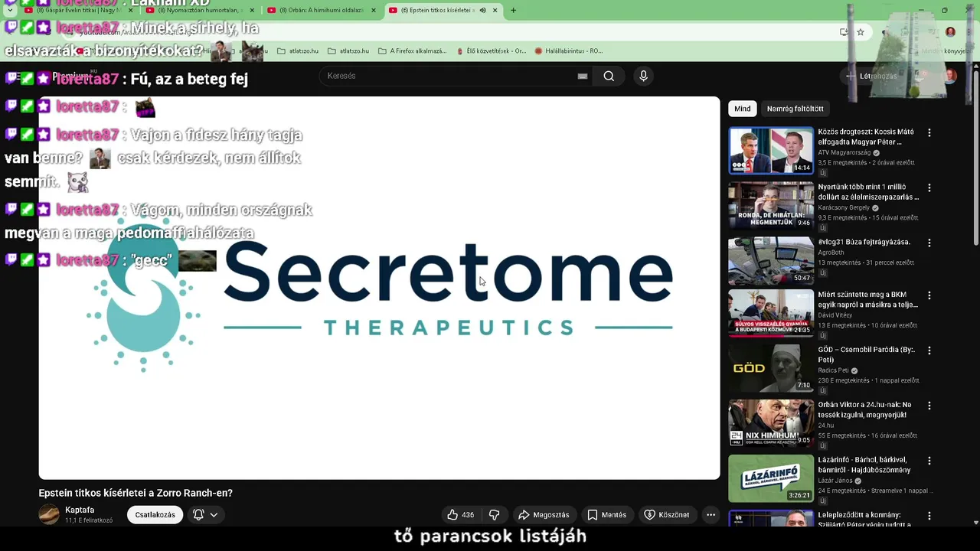Like the video showing 436 likes
The image size is (980, 551).
point(460,515)
